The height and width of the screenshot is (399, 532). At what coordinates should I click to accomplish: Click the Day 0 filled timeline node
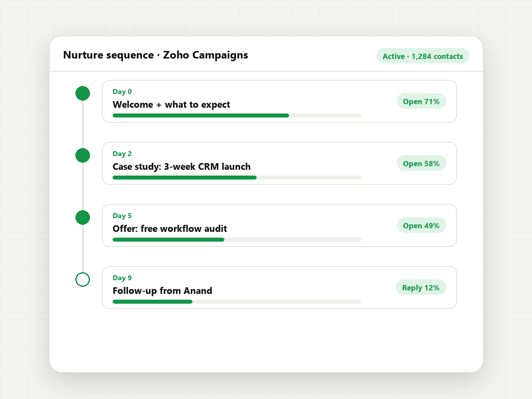[83, 94]
